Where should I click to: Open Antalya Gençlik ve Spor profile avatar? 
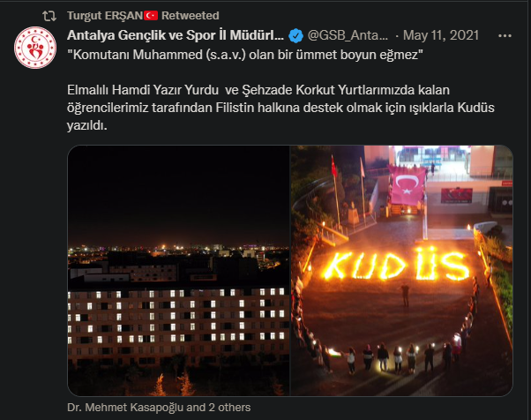pos(35,48)
